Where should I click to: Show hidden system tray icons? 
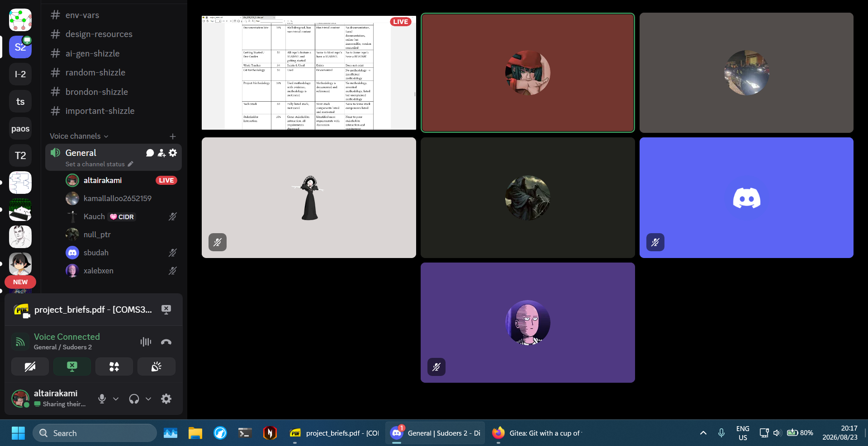(x=703, y=433)
